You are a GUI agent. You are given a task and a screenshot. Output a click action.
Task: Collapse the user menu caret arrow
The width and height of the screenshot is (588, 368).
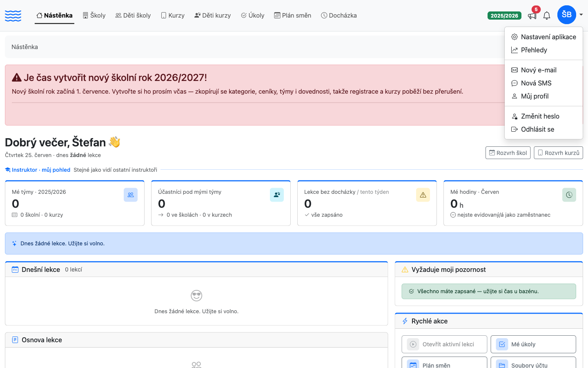point(581,15)
